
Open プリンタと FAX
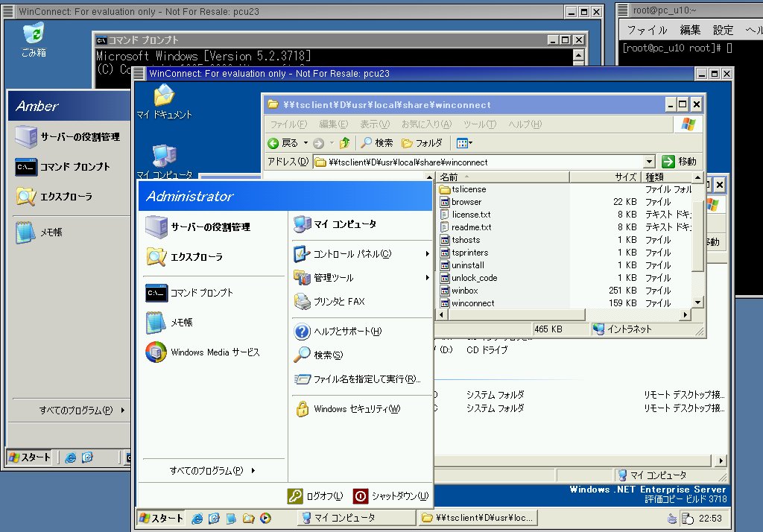[x=329, y=301]
